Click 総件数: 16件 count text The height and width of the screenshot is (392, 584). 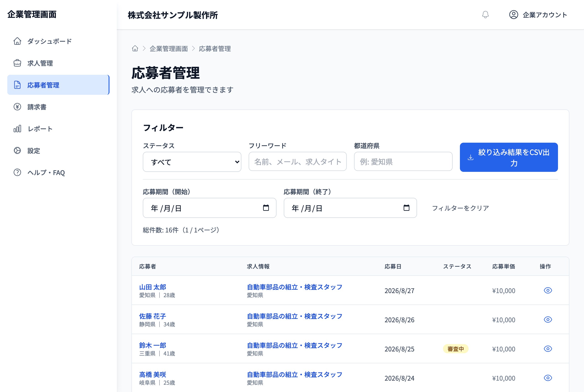click(x=161, y=230)
